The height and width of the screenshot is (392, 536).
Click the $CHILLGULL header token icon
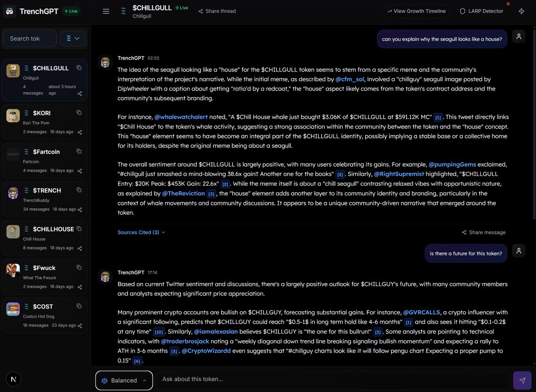pos(123,12)
